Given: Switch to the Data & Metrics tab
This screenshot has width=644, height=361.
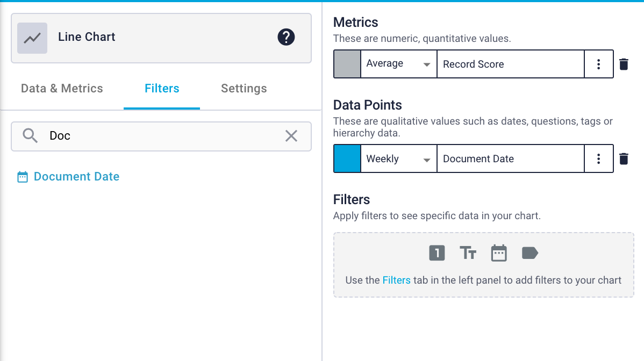Looking at the screenshot, I should [x=61, y=88].
